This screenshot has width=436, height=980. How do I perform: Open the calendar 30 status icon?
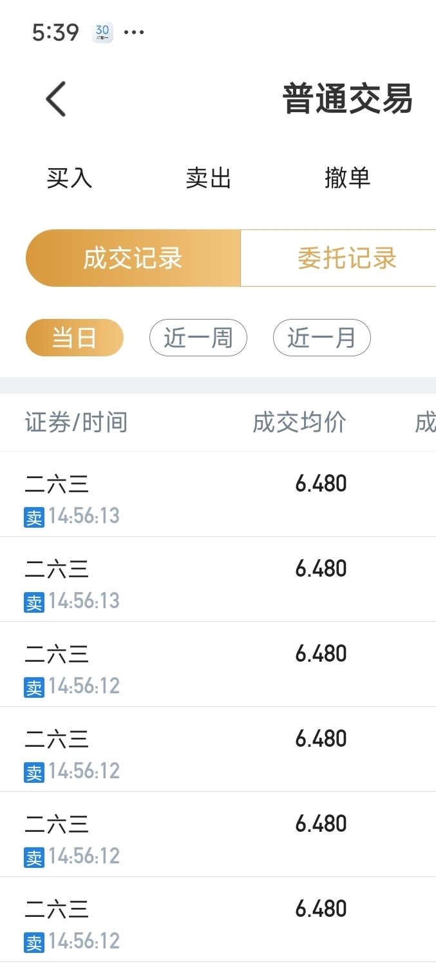(x=102, y=32)
